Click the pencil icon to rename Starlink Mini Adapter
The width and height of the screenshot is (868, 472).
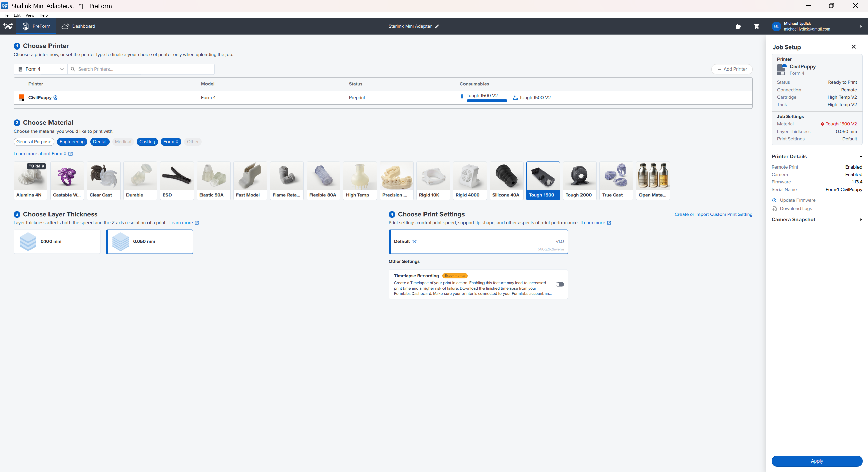point(437,26)
